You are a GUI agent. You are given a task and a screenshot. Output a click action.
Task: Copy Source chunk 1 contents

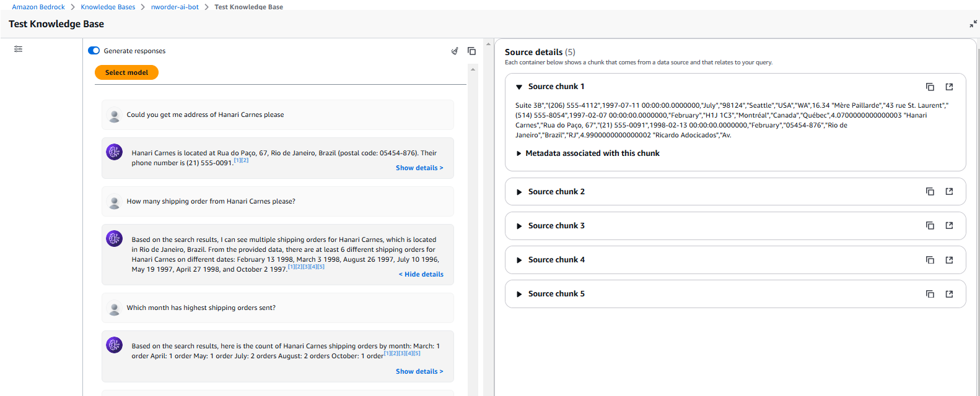(x=930, y=87)
